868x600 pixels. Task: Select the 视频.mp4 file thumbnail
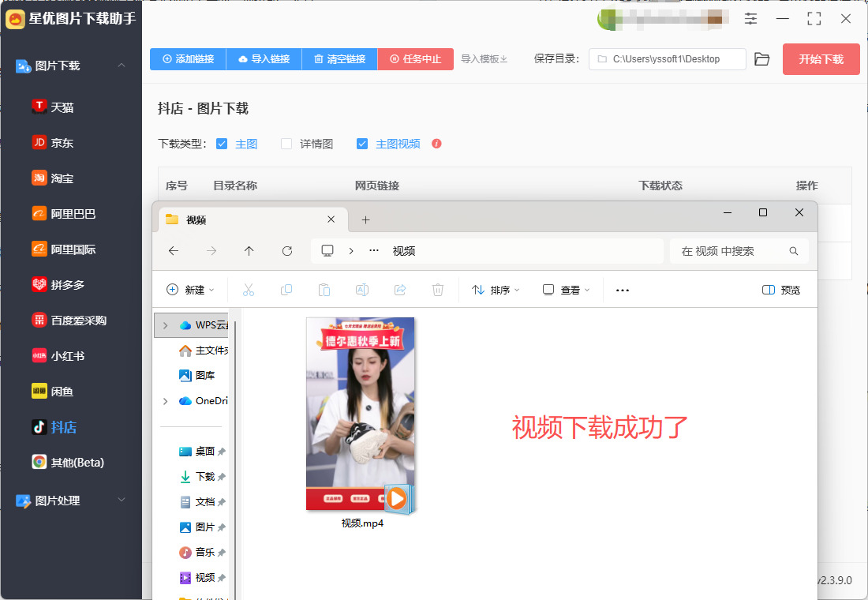click(x=361, y=414)
